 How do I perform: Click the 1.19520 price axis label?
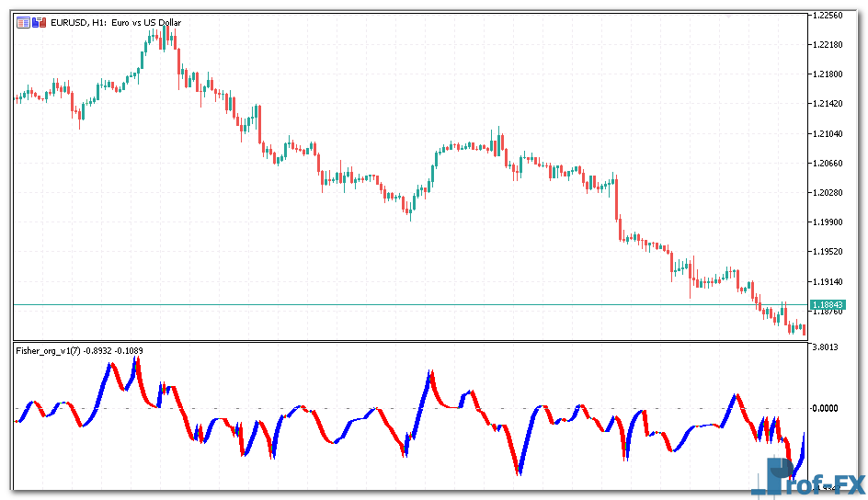[x=828, y=251]
